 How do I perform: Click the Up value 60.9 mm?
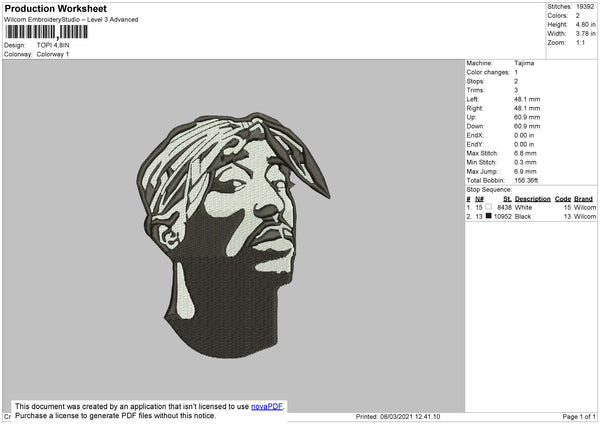click(527, 117)
